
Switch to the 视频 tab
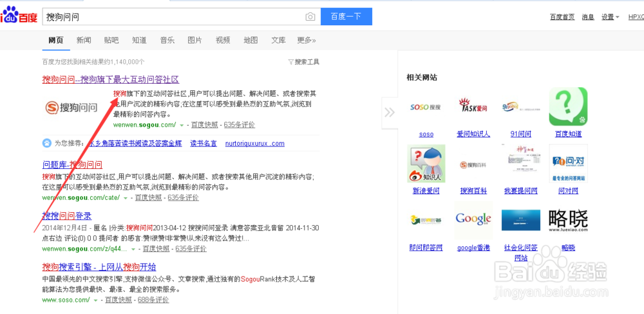[x=223, y=40]
